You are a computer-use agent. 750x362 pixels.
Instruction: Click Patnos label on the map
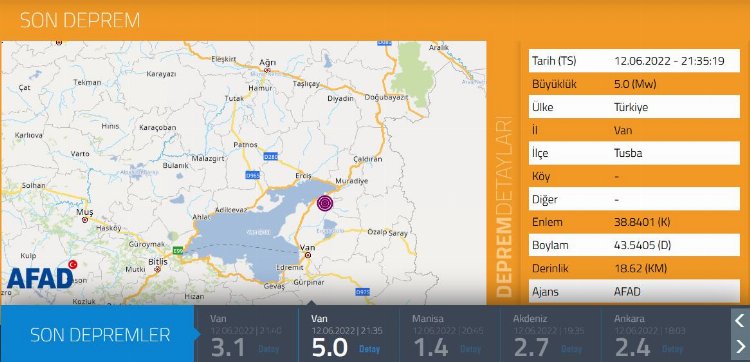245,144
